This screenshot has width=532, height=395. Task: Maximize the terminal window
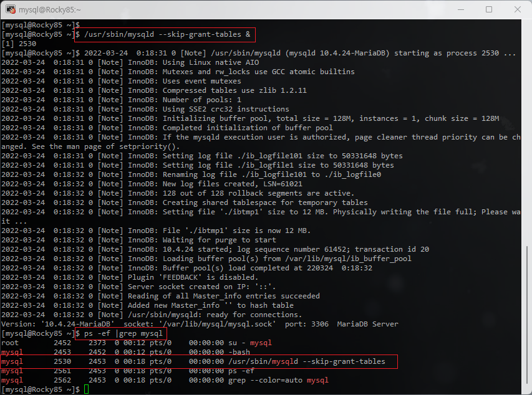coord(488,9)
